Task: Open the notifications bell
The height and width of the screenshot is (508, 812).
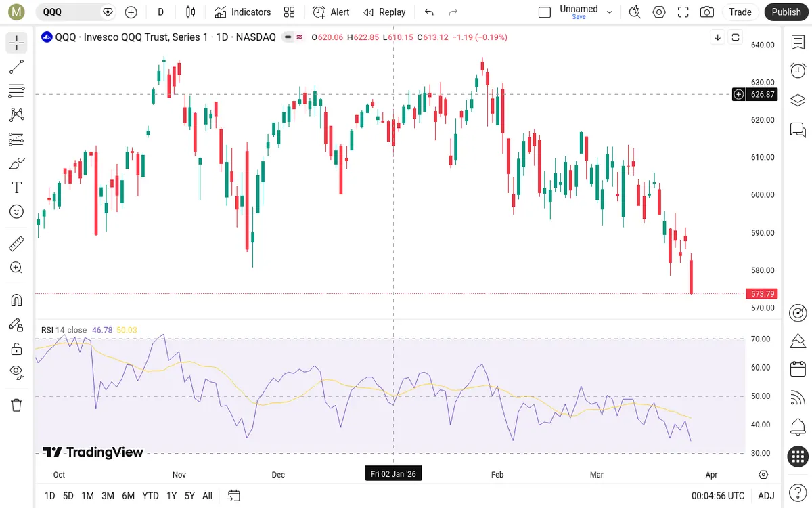Action: (798, 427)
